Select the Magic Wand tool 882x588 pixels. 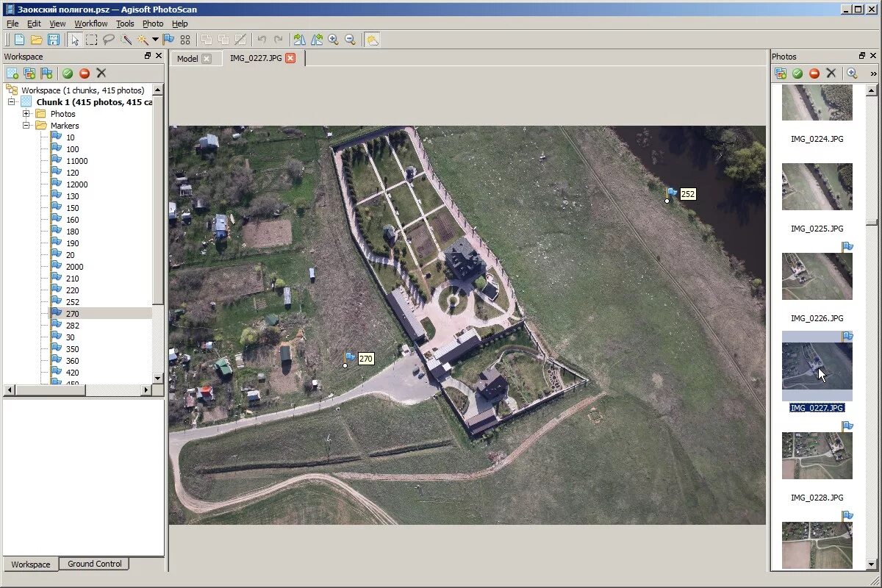[142, 40]
